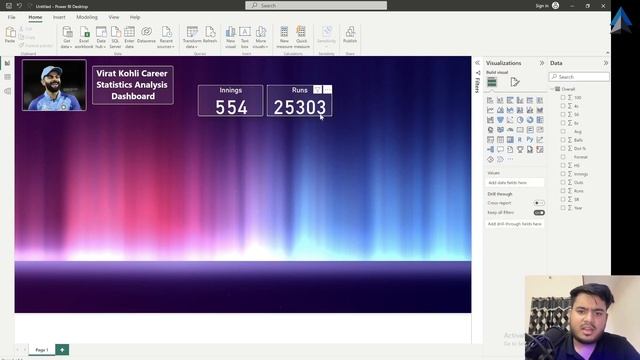Expand the Filters pane
640x360 pixels.
[477, 63]
